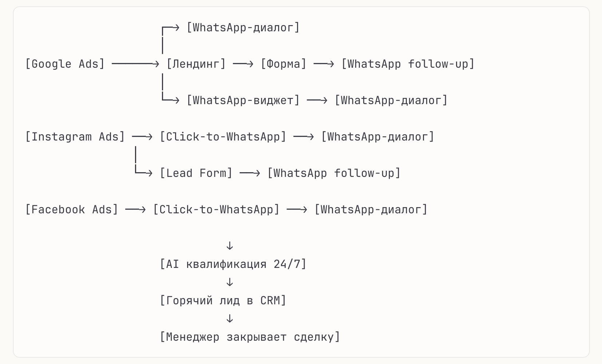Click the topmost [WhatsApp-диалог] block above Лендинг

coord(243,28)
